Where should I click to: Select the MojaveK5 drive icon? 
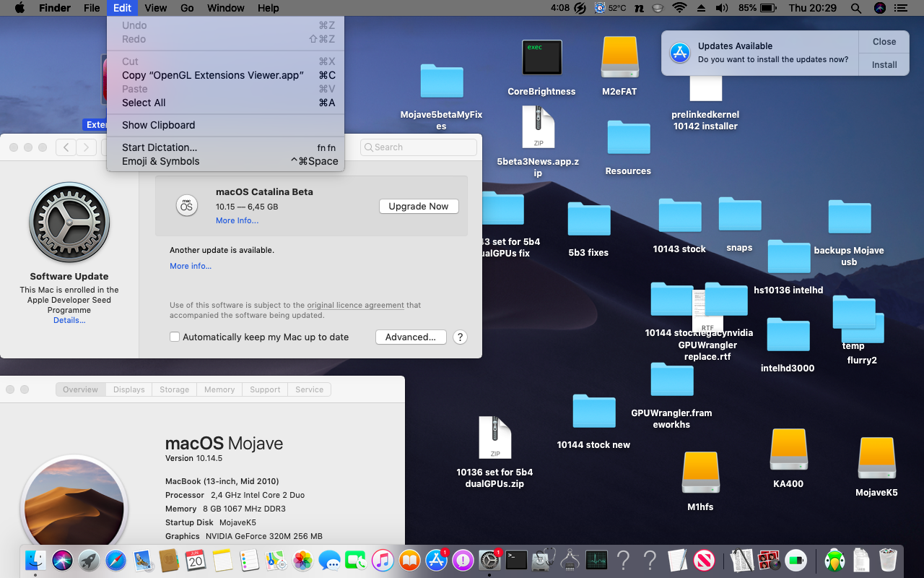pos(877,458)
